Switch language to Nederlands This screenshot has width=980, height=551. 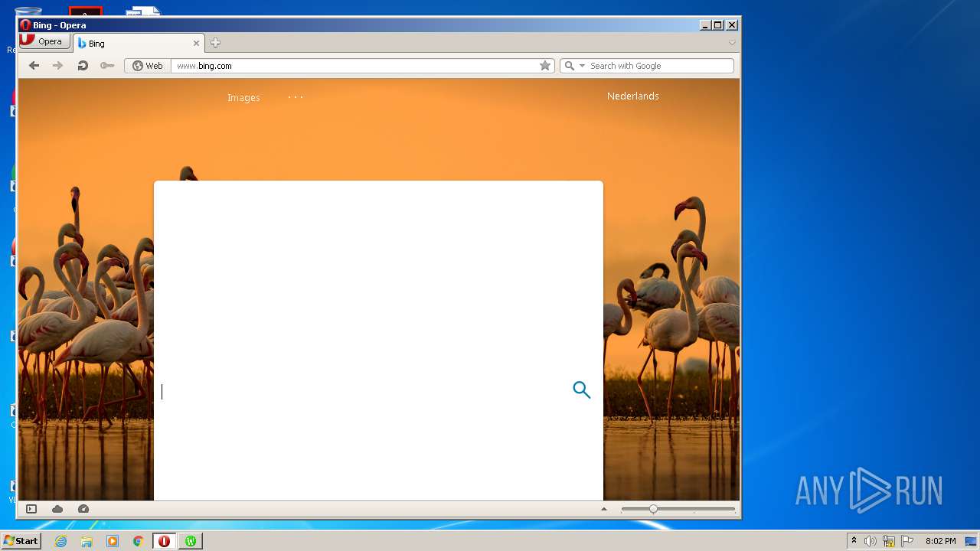[633, 96]
